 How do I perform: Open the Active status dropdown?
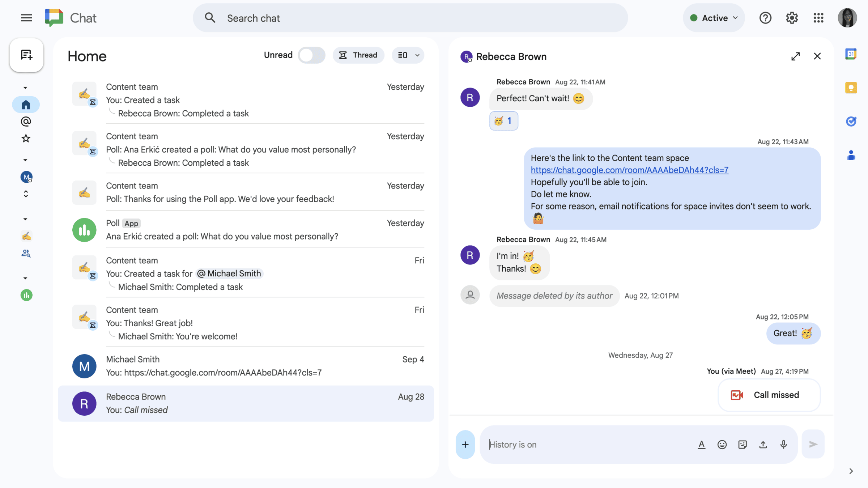713,18
